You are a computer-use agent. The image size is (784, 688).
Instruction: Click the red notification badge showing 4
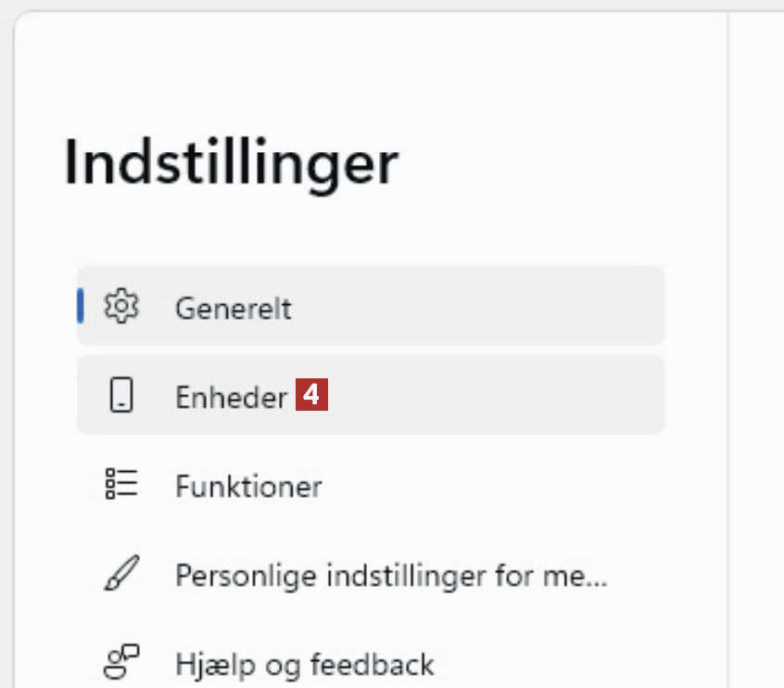click(x=312, y=397)
